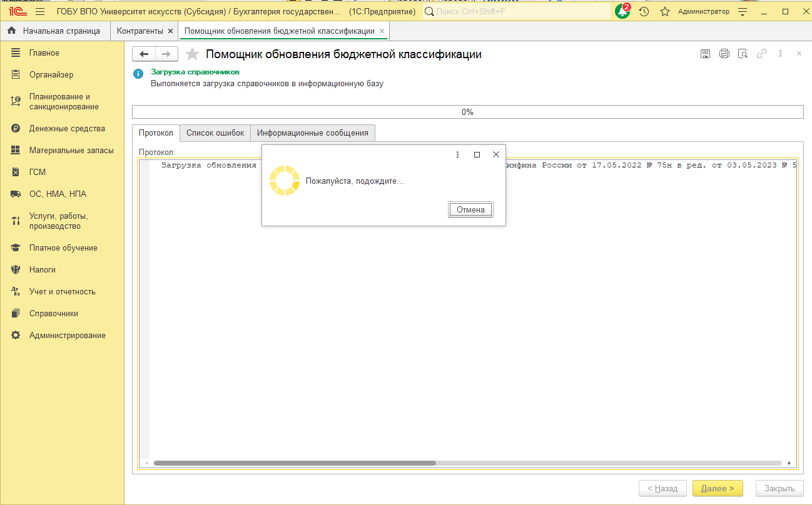The height and width of the screenshot is (505, 812).
Task: Open the form's three-dot more menu
Action: pos(780,54)
